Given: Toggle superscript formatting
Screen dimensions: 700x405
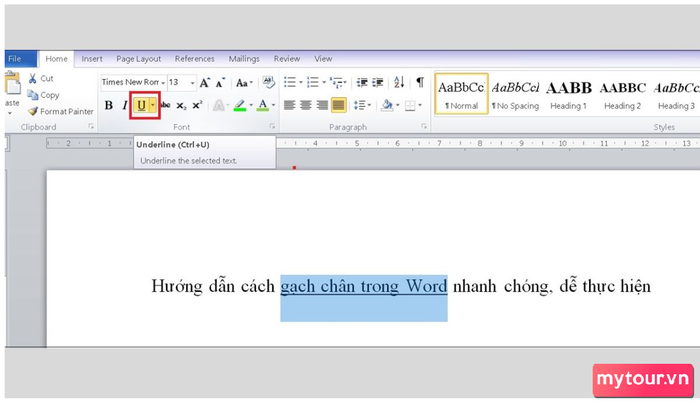Looking at the screenshot, I should tap(197, 105).
